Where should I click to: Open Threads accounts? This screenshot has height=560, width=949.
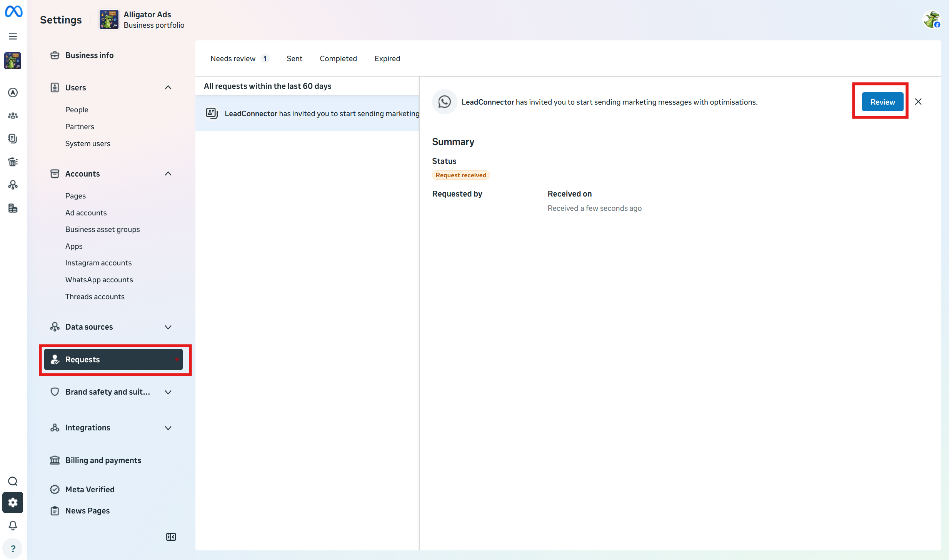[x=95, y=297]
